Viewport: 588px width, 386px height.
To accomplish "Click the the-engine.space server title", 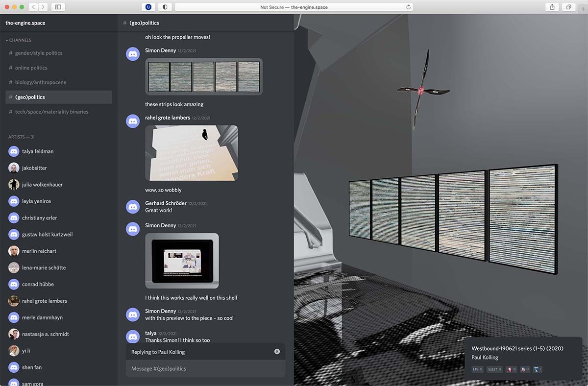I will click(x=25, y=23).
